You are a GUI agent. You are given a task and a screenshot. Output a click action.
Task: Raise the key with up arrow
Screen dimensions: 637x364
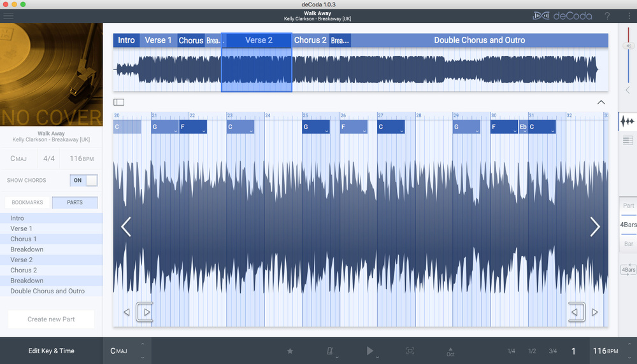click(x=143, y=344)
